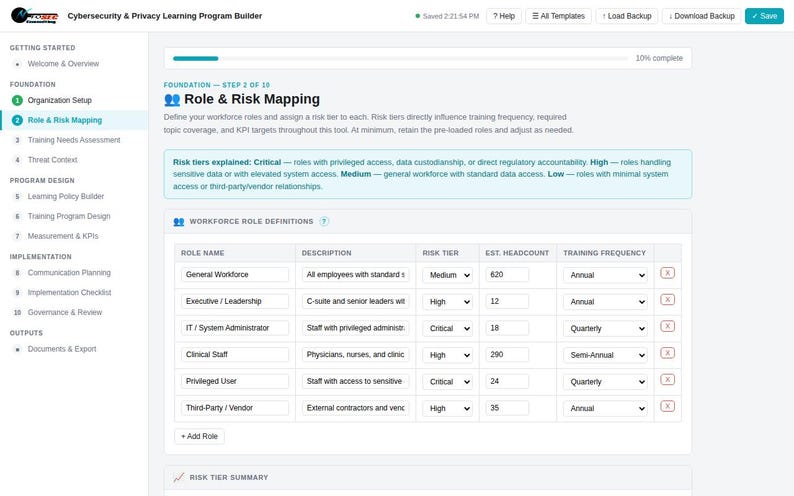The height and width of the screenshot is (496, 794).
Task: Edit headcount field showing 620
Action: 507,274
